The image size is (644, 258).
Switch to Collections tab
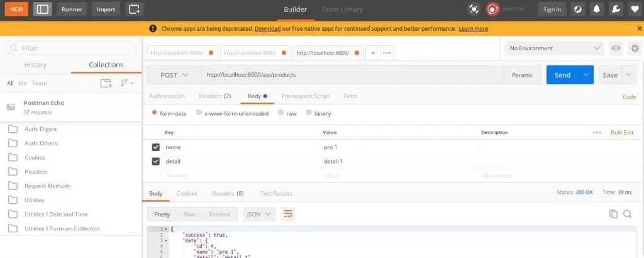point(106,64)
